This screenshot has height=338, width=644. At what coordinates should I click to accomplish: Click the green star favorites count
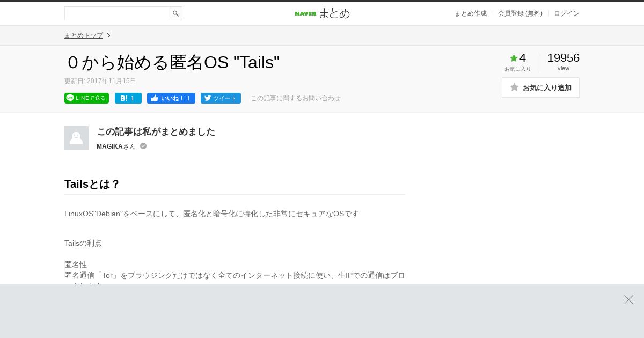(518, 58)
